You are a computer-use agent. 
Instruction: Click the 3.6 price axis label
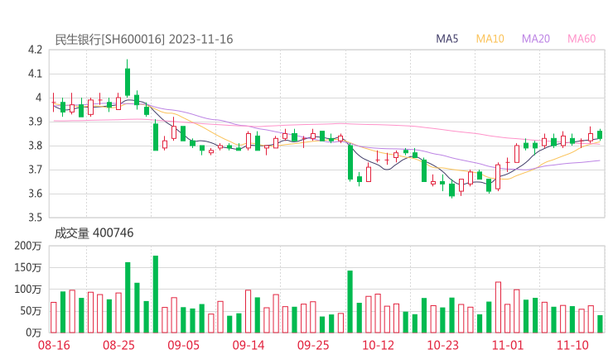point(35,194)
